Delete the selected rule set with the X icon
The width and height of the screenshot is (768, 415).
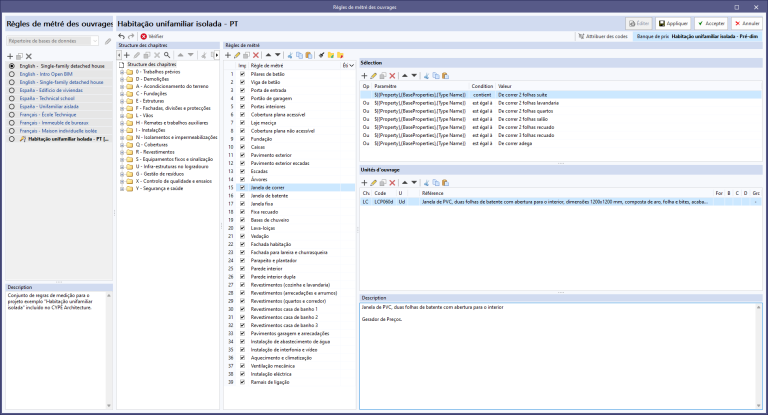pyautogui.click(x=29, y=56)
